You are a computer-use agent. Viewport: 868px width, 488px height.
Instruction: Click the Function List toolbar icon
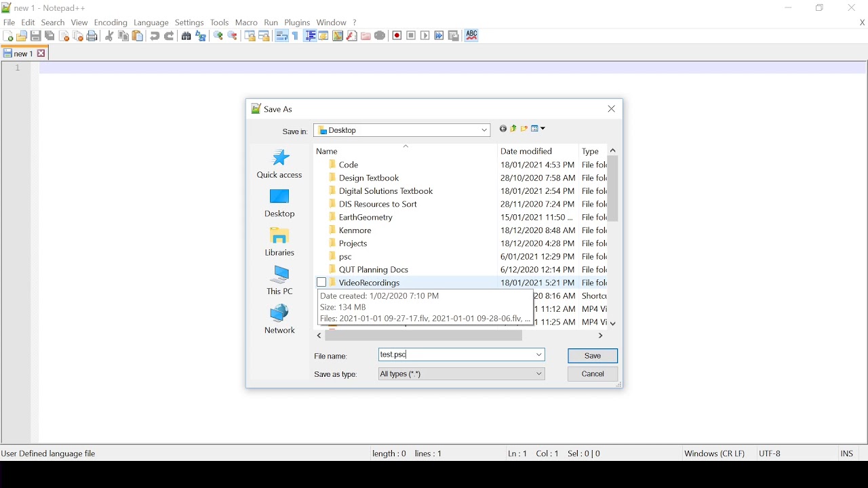pos(352,36)
